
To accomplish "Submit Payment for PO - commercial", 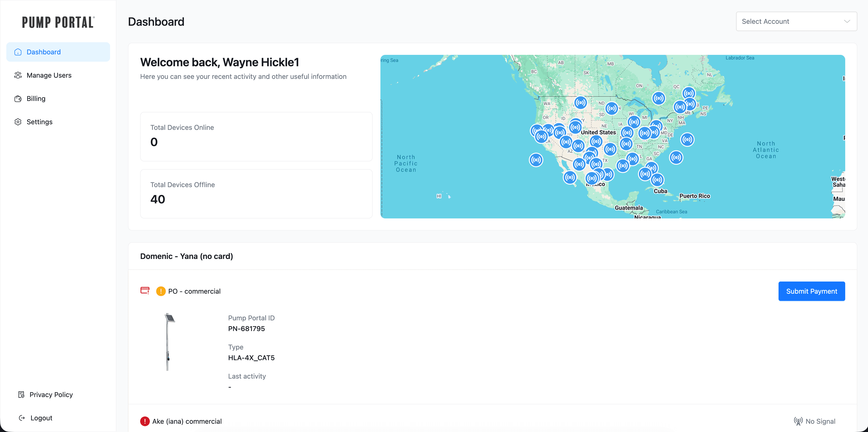I will point(812,291).
